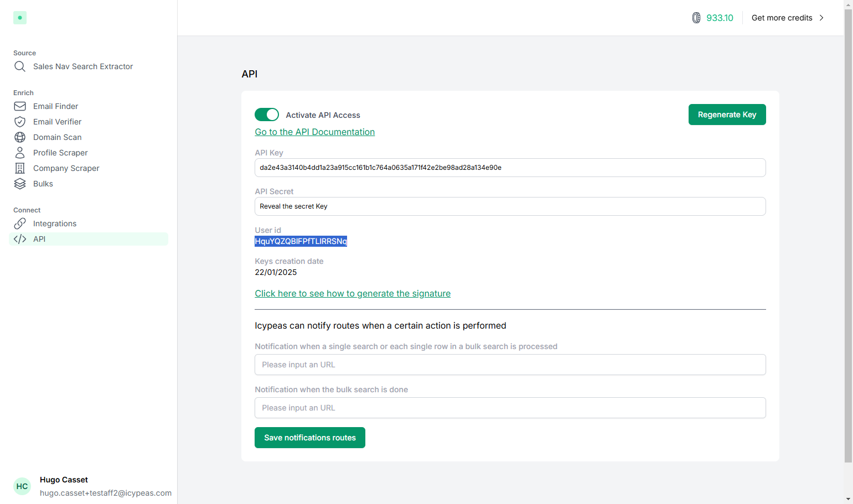Click Save notifications routes button
This screenshot has height=504, width=853.
[310, 438]
